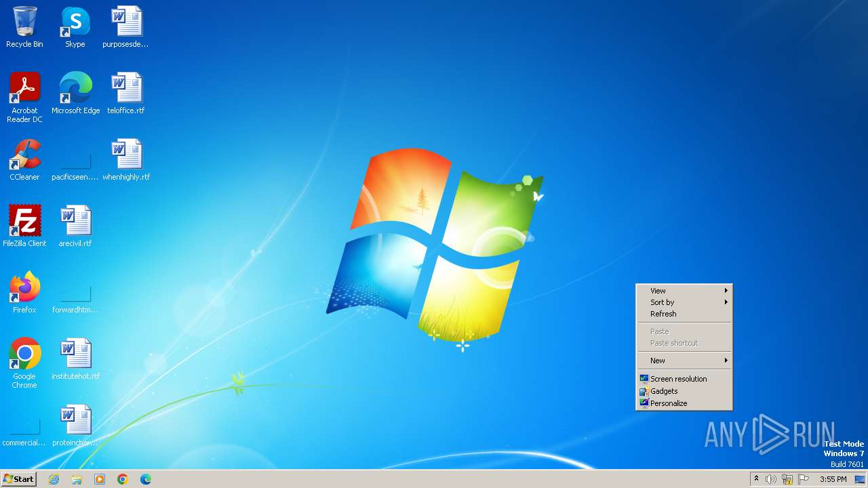Select the teloffice.rtf document icon

[126, 94]
